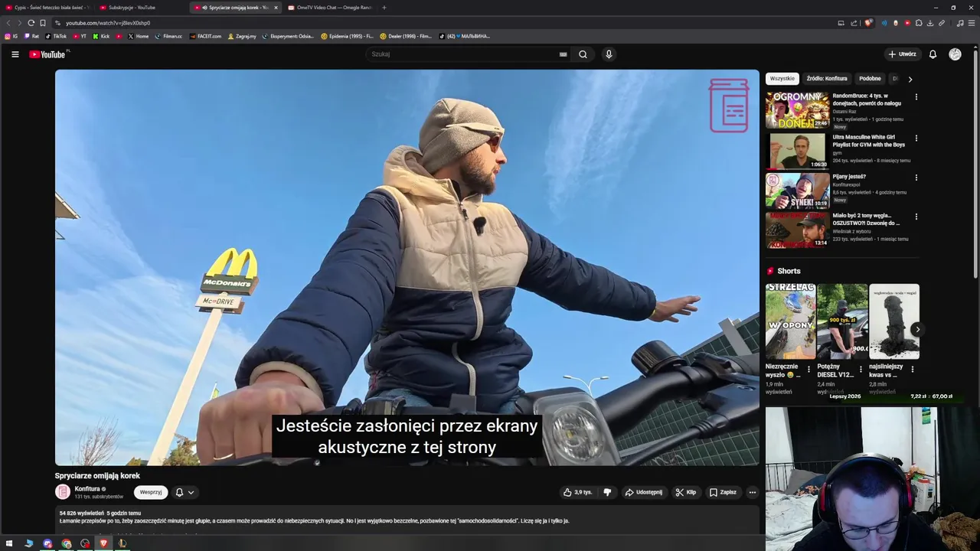Show more filter chips with arrow
The height and width of the screenshot is (551, 980).
coord(910,79)
